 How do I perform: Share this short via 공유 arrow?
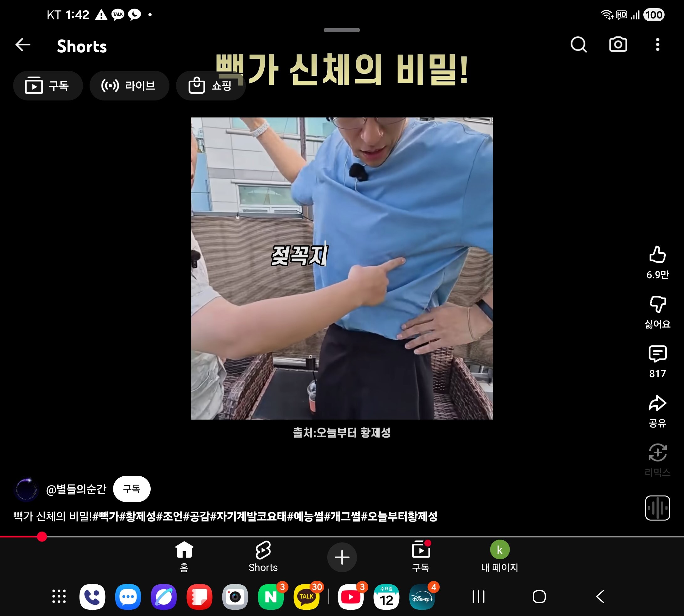(657, 403)
